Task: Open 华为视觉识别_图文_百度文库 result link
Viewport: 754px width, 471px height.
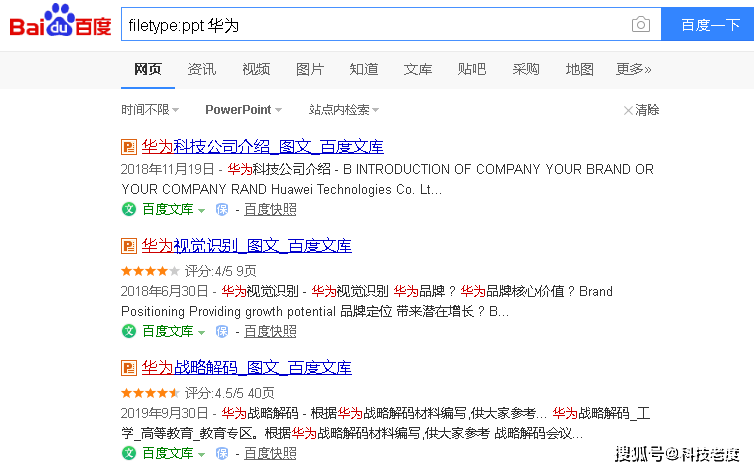Action: pyautogui.click(x=247, y=246)
